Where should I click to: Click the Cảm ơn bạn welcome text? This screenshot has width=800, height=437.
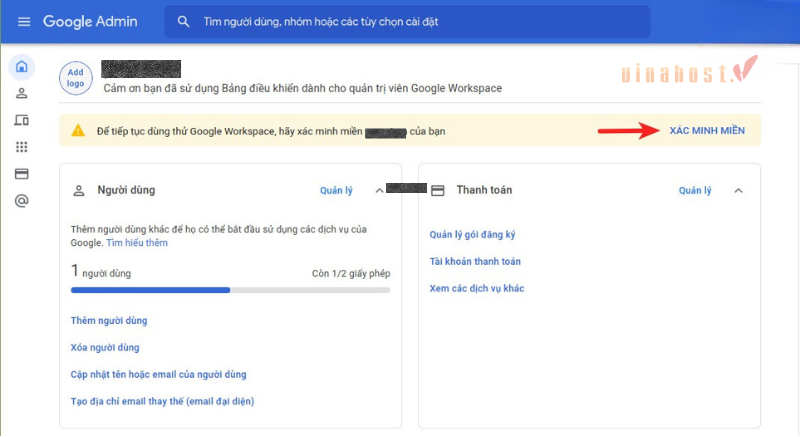(303, 88)
